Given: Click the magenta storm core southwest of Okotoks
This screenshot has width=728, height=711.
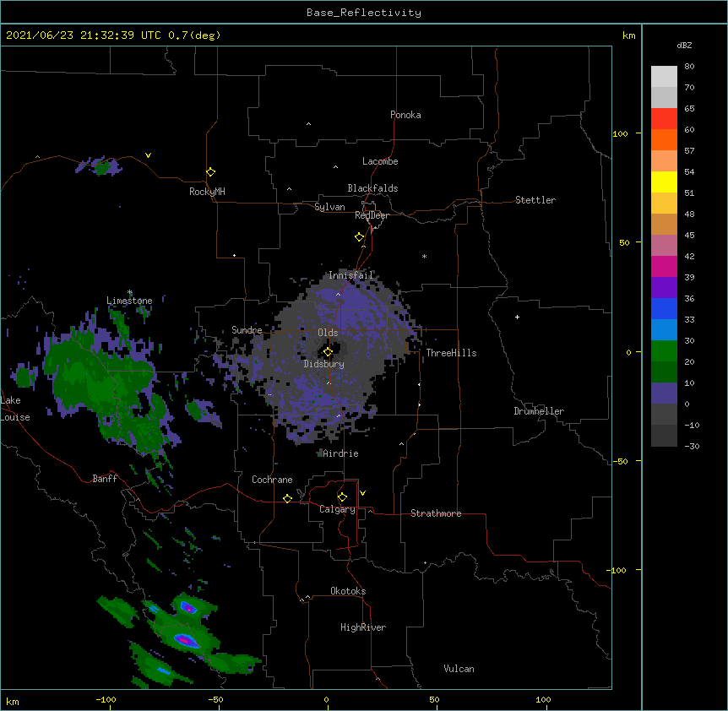Looking at the screenshot, I should [185, 640].
